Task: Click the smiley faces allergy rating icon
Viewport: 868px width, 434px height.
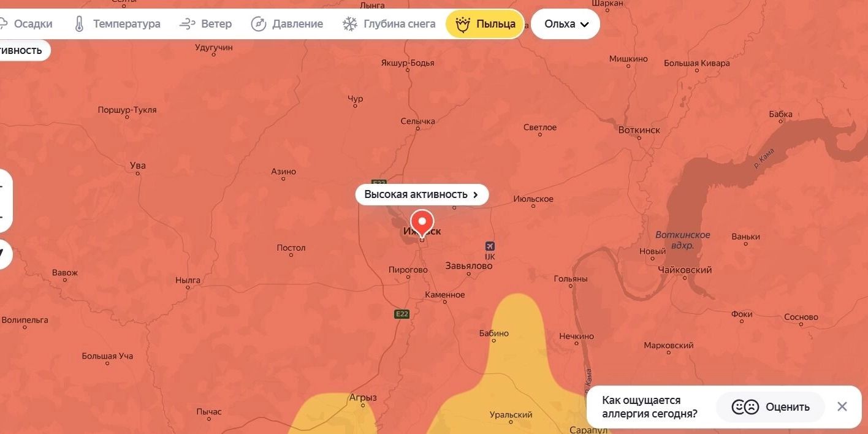Action: (x=745, y=407)
